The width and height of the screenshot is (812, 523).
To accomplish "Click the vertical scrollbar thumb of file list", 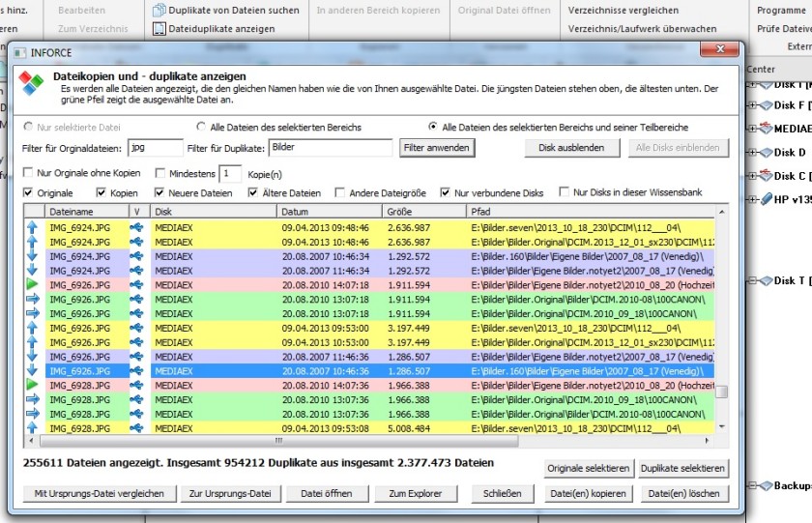I will pyautogui.click(x=721, y=392).
